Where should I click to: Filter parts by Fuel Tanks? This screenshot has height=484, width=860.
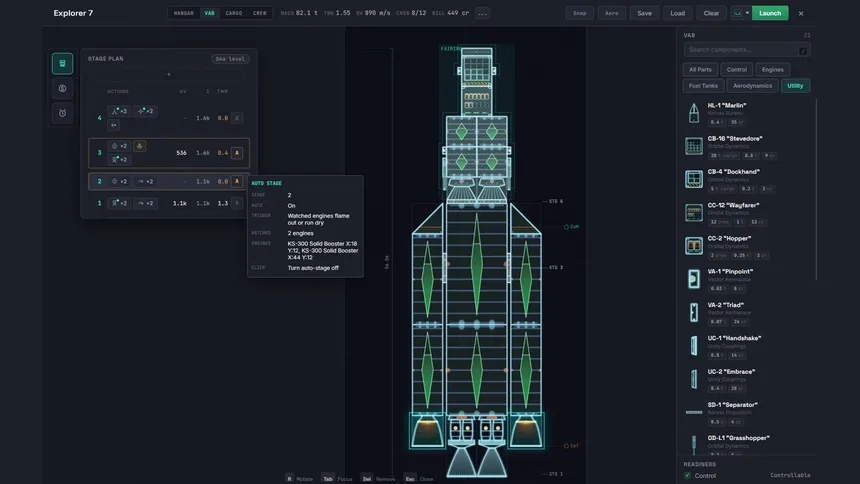[x=703, y=86]
